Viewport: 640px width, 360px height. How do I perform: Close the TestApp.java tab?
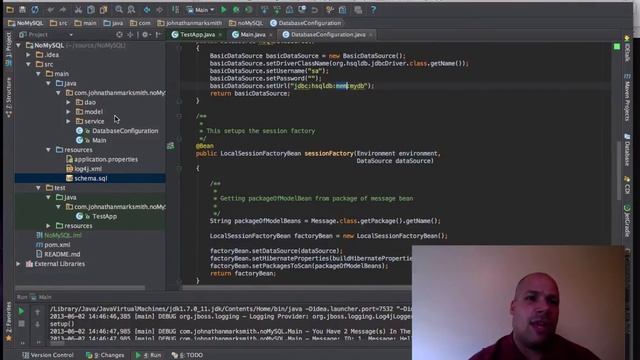[x=220, y=35]
